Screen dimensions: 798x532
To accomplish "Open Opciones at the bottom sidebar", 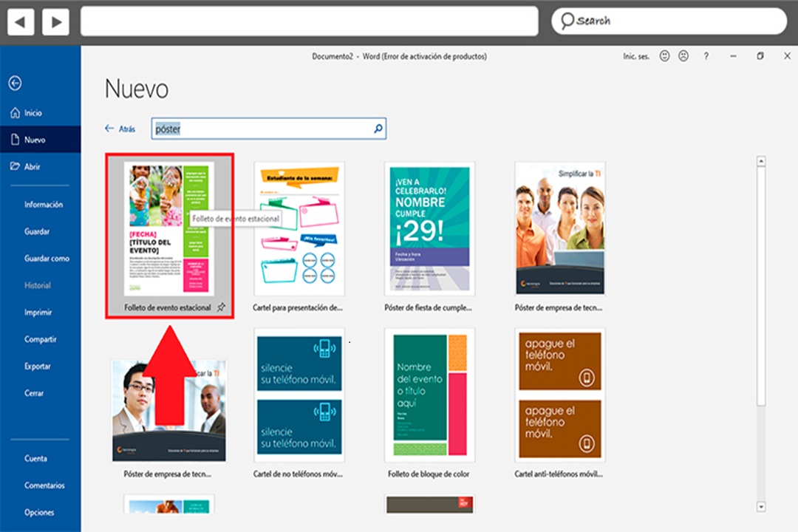I will click(x=38, y=512).
